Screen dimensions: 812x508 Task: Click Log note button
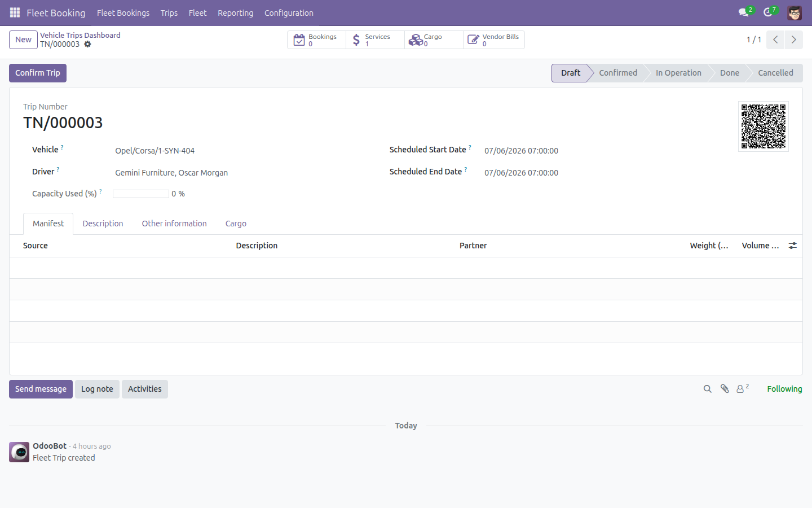[97, 389]
